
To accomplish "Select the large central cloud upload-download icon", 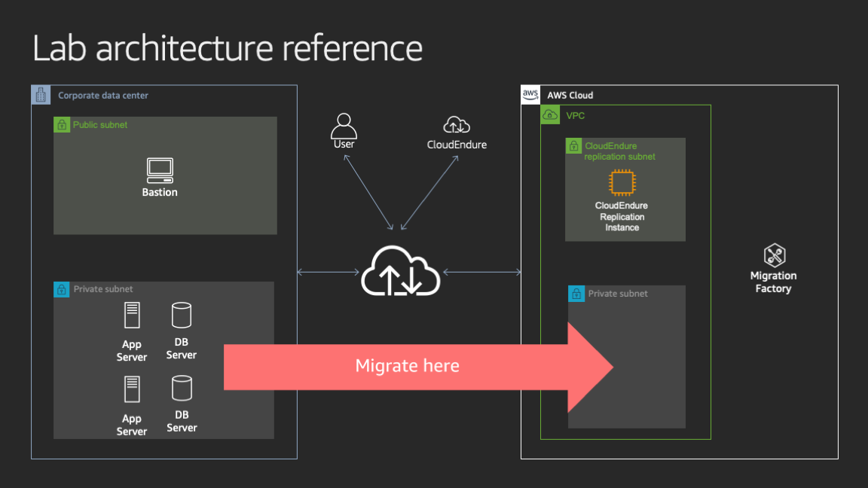I will (x=400, y=270).
